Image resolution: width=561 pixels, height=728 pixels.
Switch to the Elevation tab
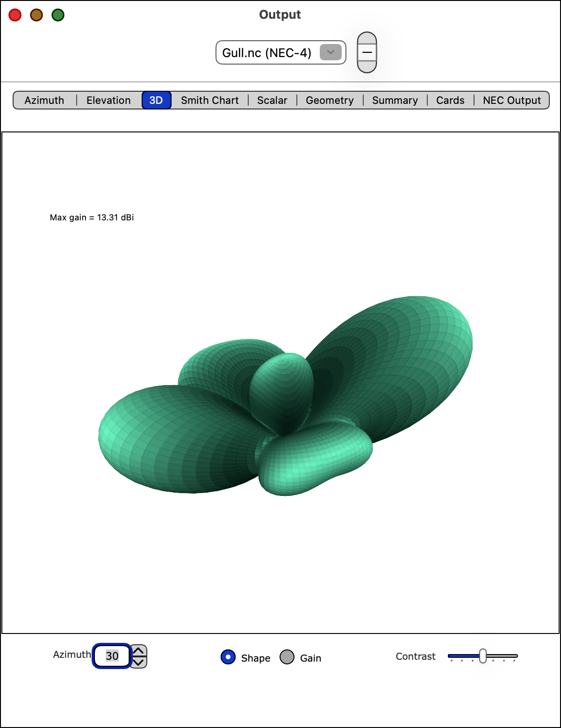tap(108, 100)
